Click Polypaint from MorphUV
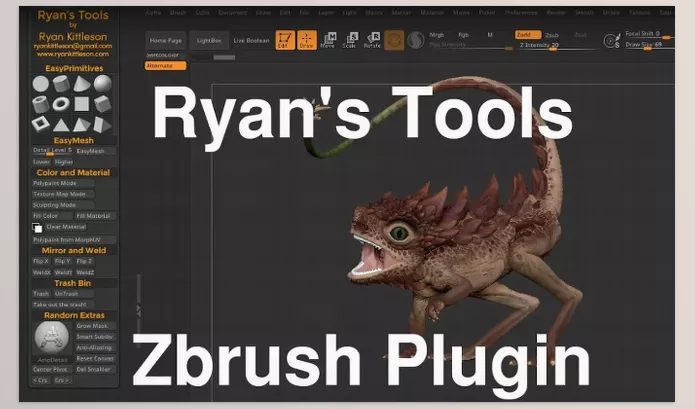695x409 pixels. pyautogui.click(x=74, y=240)
